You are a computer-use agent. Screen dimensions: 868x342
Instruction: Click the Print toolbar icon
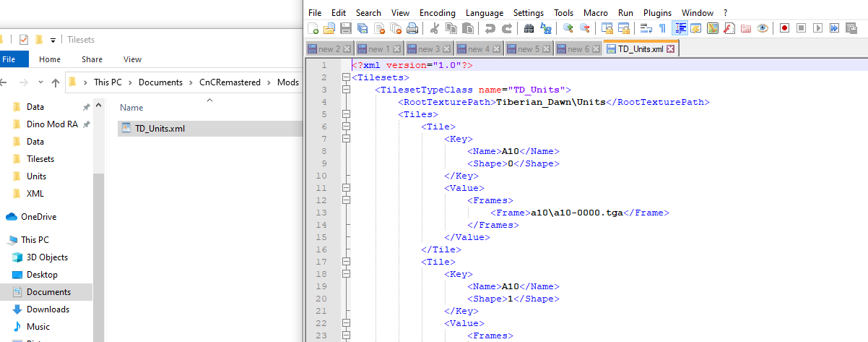click(x=412, y=28)
